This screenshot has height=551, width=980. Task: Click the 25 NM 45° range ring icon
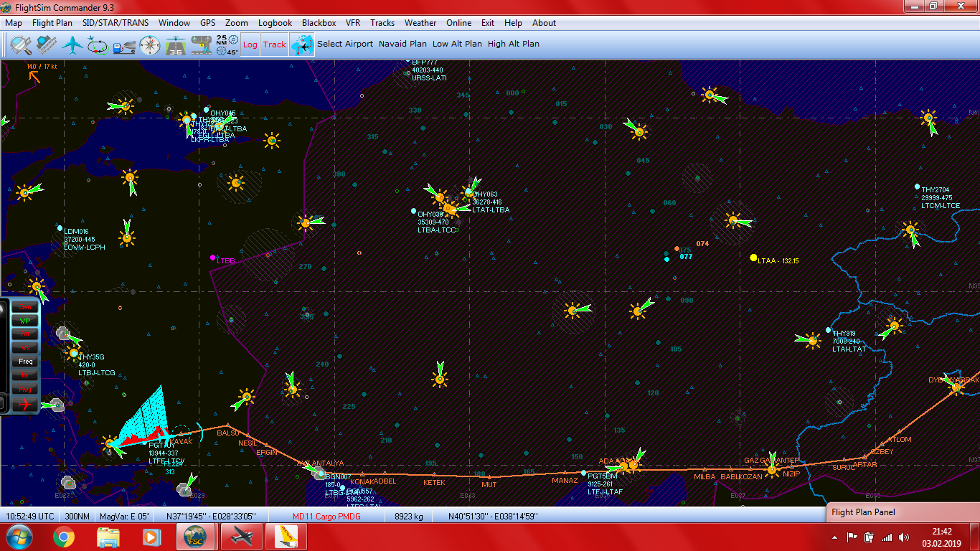point(227,44)
